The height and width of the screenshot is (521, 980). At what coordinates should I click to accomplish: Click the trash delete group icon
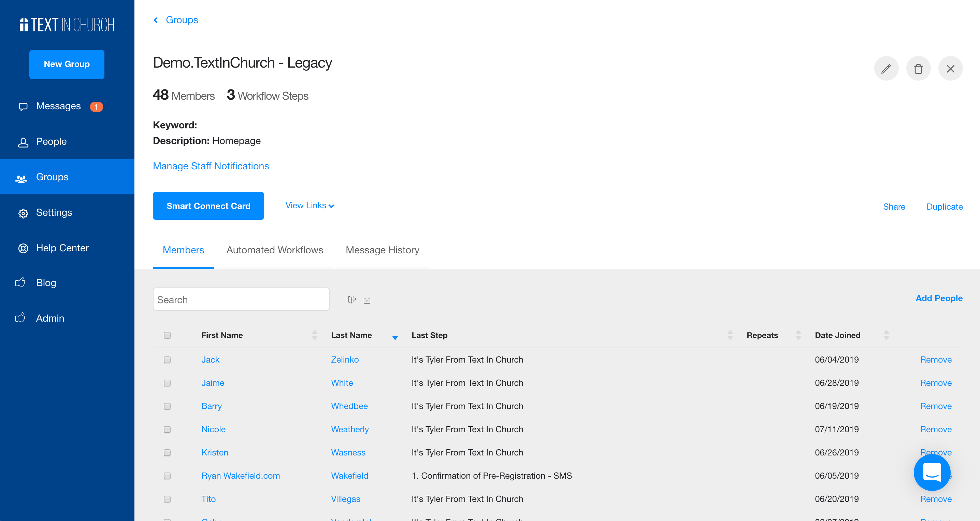point(918,69)
